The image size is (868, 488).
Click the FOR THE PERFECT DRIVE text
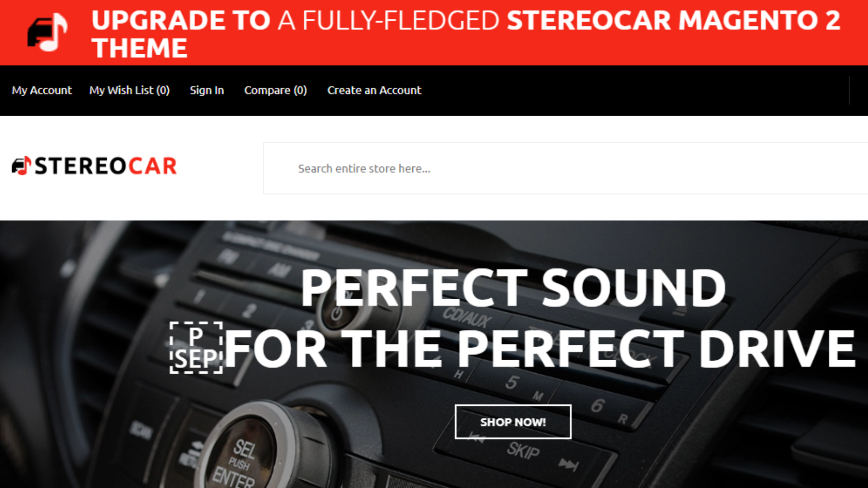click(540, 348)
